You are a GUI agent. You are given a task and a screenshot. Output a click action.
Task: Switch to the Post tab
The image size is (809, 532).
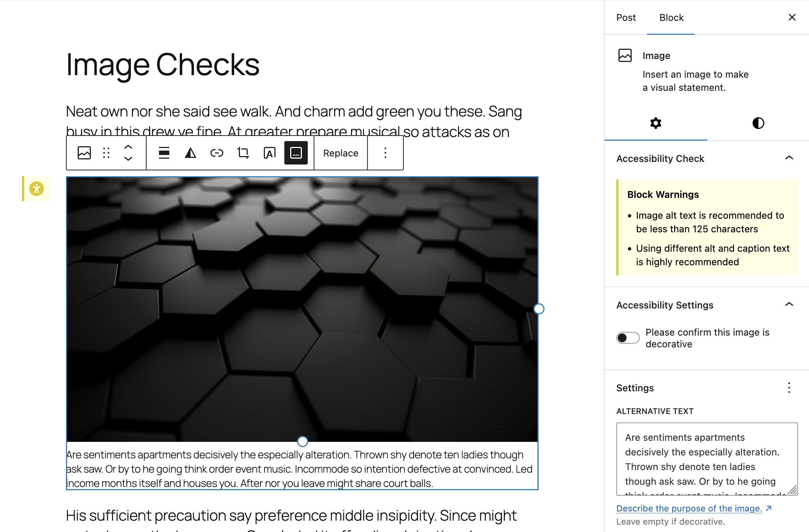(626, 18)
